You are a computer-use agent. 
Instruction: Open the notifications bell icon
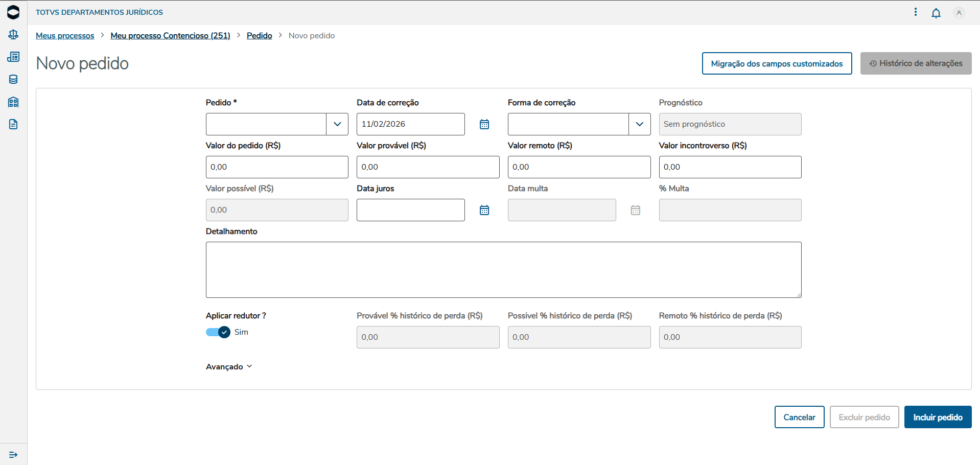(936, 13)
